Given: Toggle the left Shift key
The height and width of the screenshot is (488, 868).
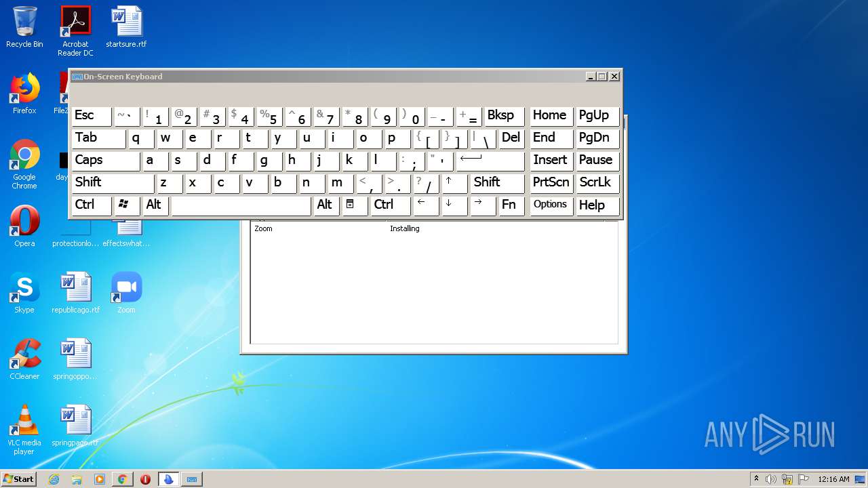Looking at the screenshot, I should (x=113, y=182).
